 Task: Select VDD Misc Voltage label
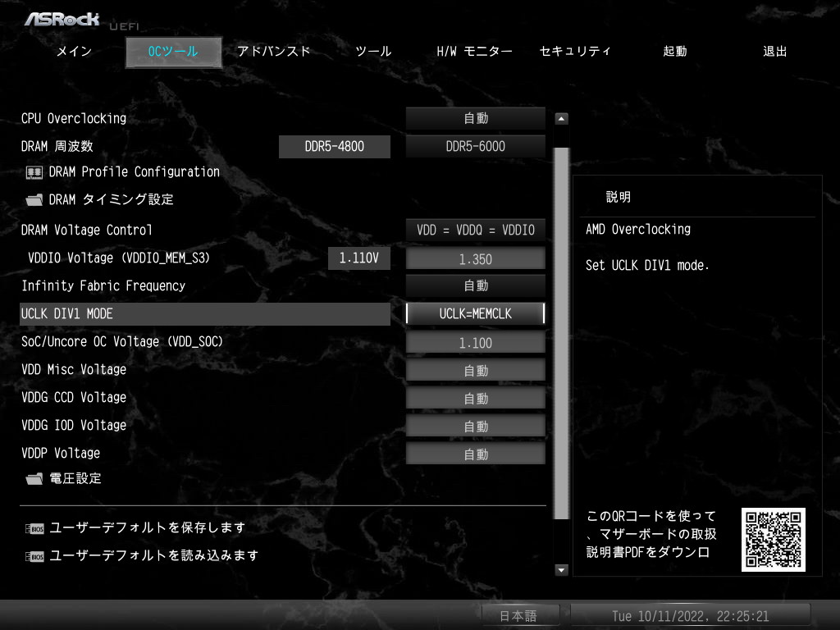click(74, 369)
